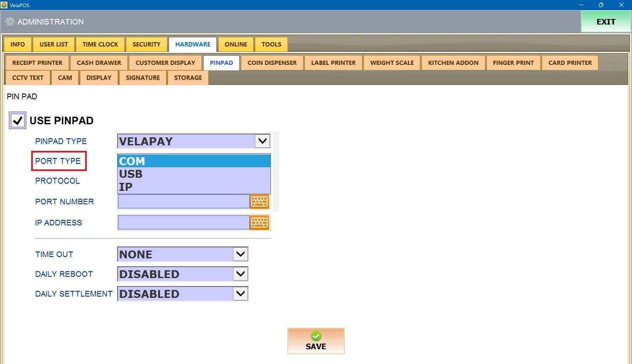The image size is (632, 364).
Task: Open the Daily Settlement dropdown
Action: (240, 294)
